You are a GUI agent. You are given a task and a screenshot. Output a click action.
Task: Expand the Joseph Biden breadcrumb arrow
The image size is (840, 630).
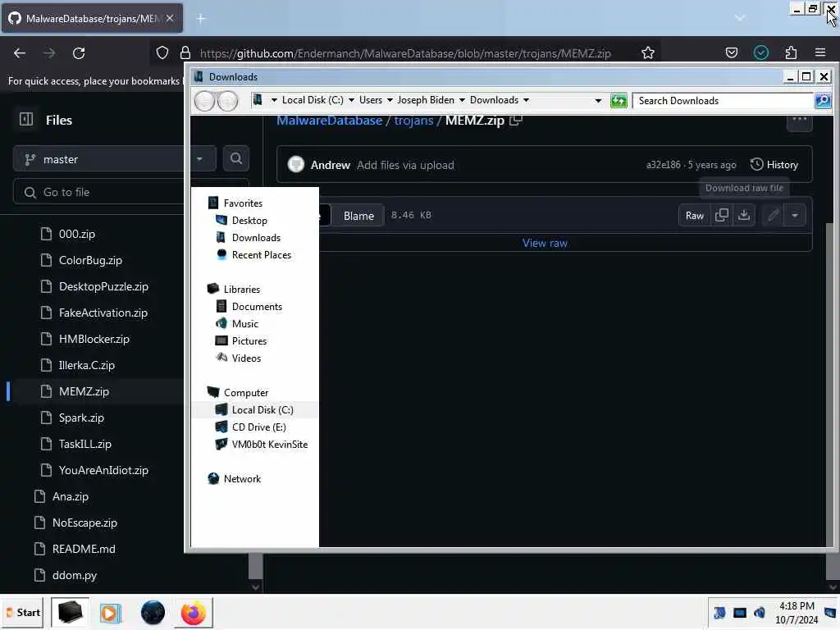point(462,100)
